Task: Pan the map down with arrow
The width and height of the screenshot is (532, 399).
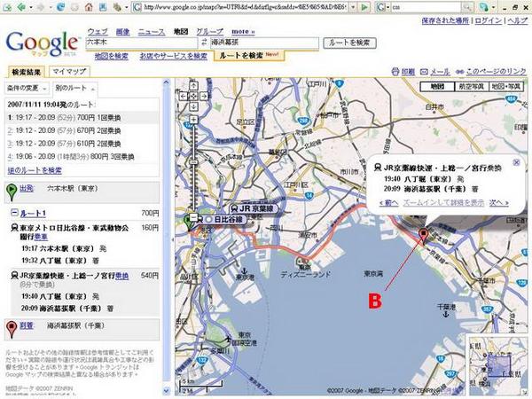Action: (x=193, y=106)
